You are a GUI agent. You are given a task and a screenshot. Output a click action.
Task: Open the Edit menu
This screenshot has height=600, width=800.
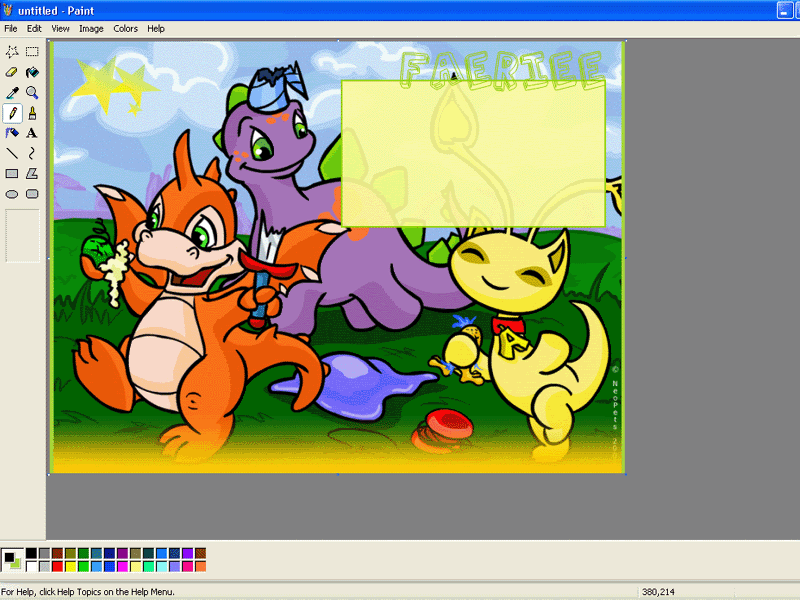click(34, 29)
